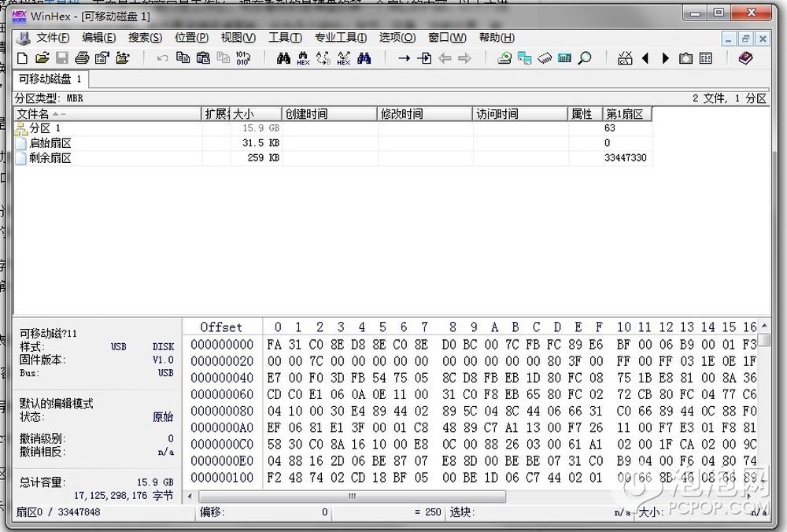Viewport: 787px width, 532px height.
Task: Click the grid table toolbar icon
Action: click(706, 58)
